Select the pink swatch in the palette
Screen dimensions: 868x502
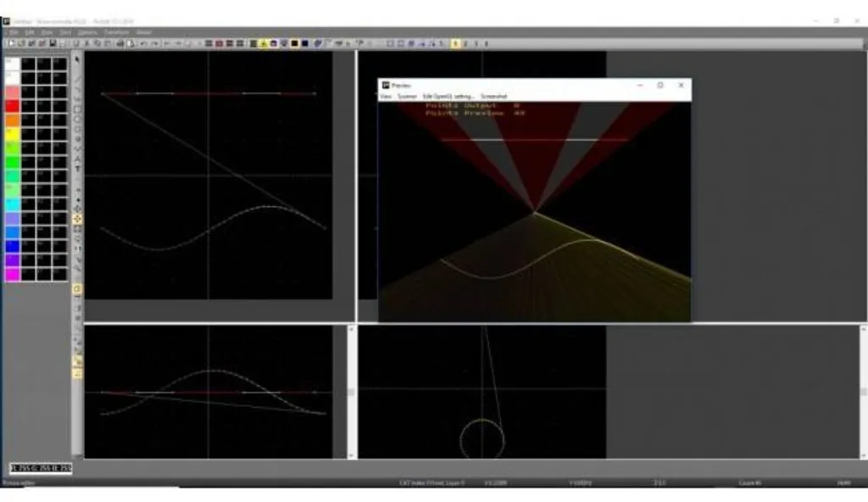coord(12,92)
